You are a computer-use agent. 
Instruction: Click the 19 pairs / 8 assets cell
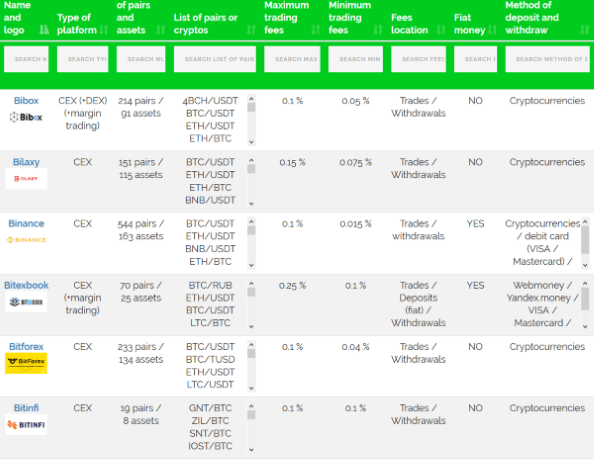pyautogui.click(x=141, y=414)
